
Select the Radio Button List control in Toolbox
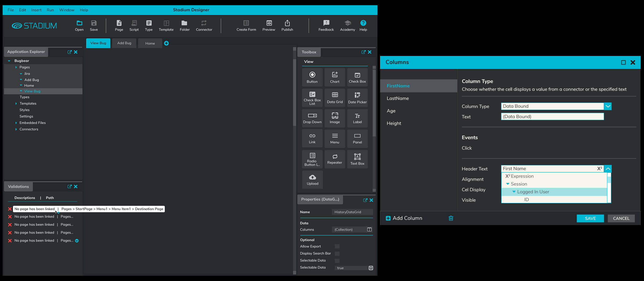click(312, 159)
